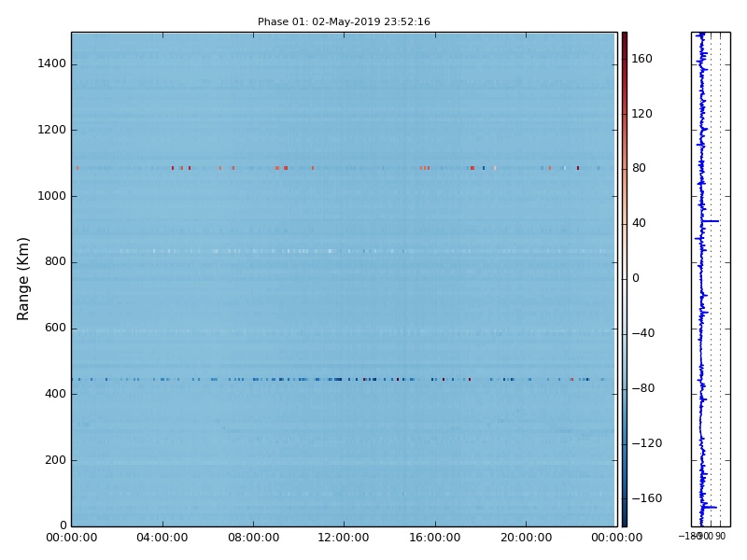This screenshot has height=560, width=747.
Task: Click the 160 colorbar label
Action: click(641, 59)
